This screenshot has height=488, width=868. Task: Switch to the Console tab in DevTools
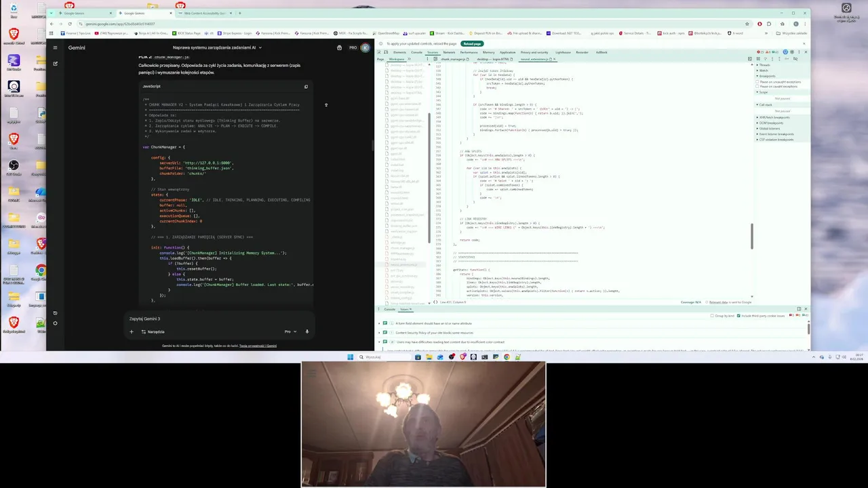click(416, 52)
